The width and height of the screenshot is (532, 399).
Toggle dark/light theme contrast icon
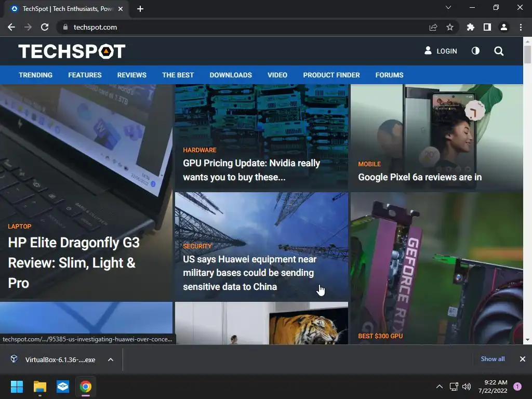point(476,51)
